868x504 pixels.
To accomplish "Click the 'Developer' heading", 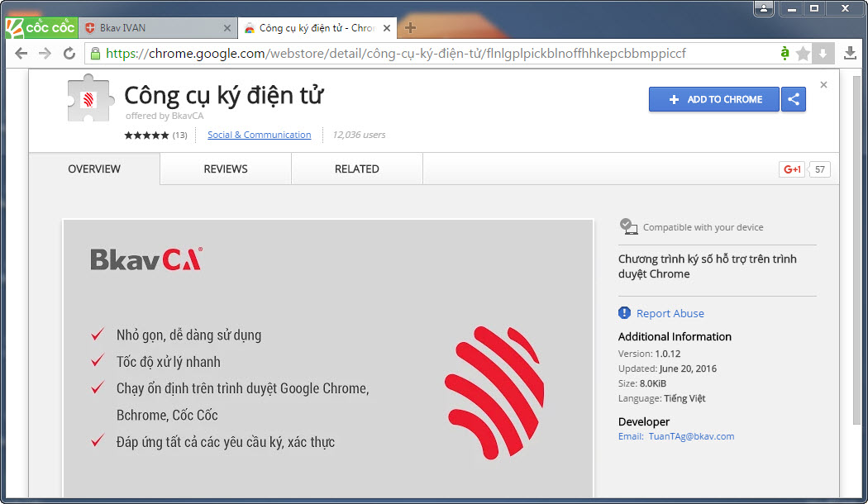I will click(644, 421).
